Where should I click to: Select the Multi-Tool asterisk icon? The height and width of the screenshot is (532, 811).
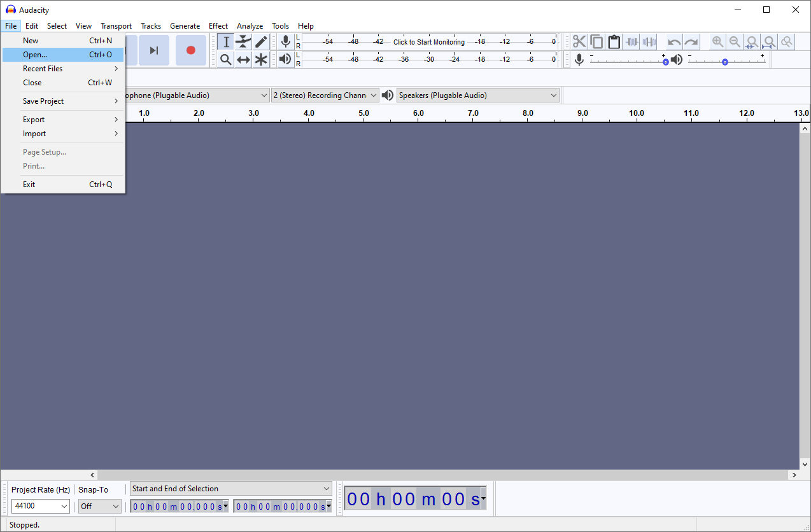coord(261,60)
